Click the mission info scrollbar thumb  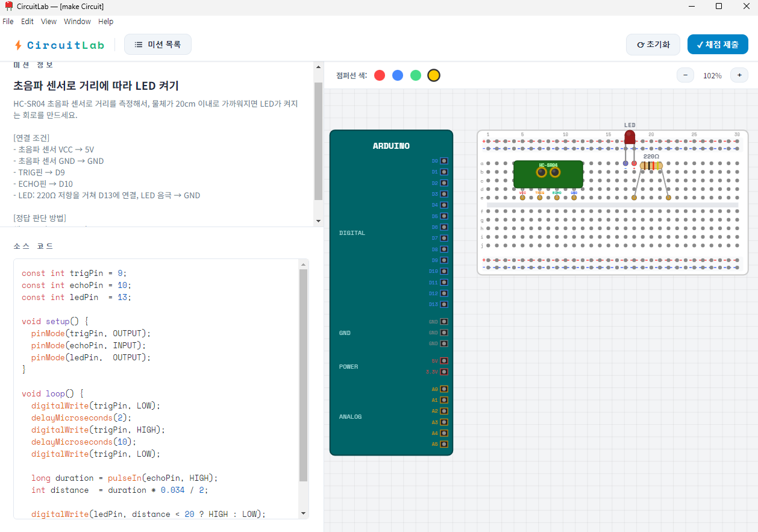pyautogui.click(x=318, y=141)
